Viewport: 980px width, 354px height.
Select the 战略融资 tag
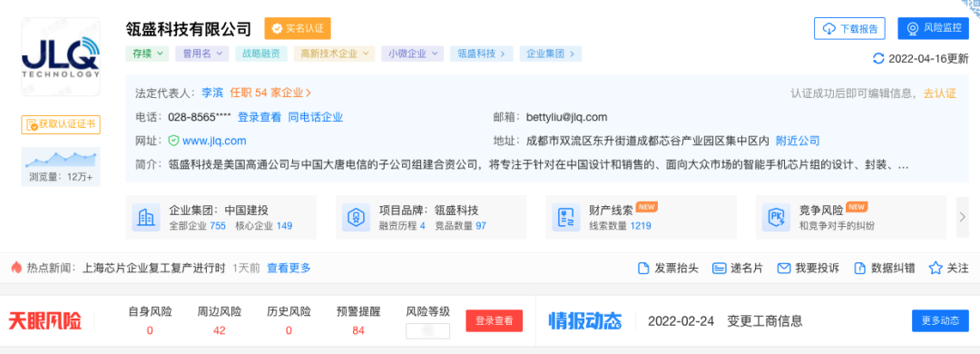[261, 54]
